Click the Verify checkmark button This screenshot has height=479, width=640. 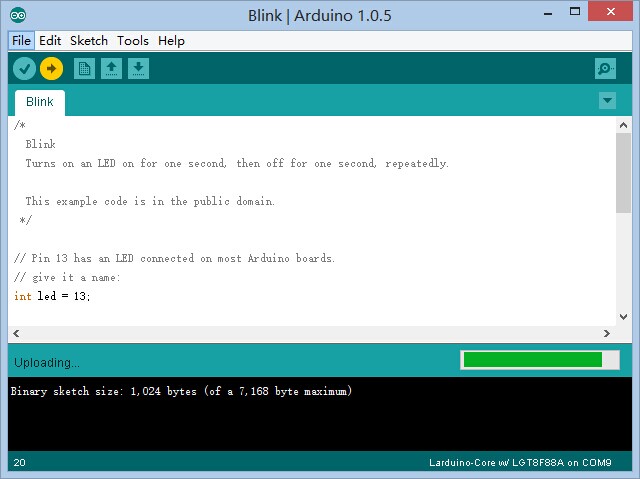click(x=24, y=68)
